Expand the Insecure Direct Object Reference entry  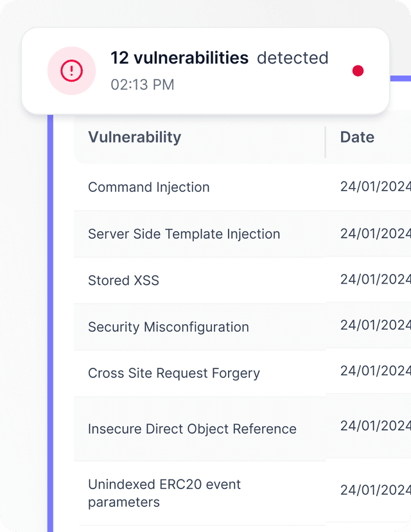[191, 429]
